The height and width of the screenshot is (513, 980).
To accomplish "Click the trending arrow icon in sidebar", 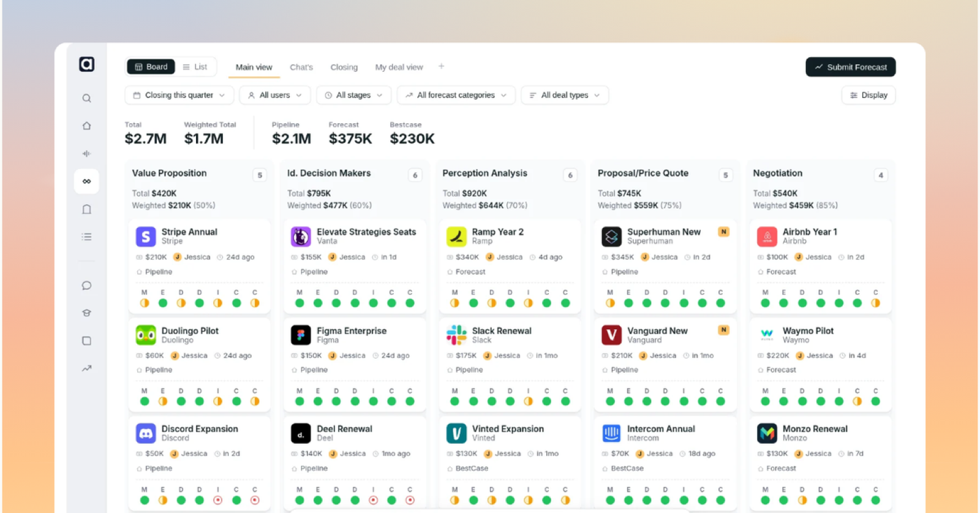I will (x=86, y=368).
